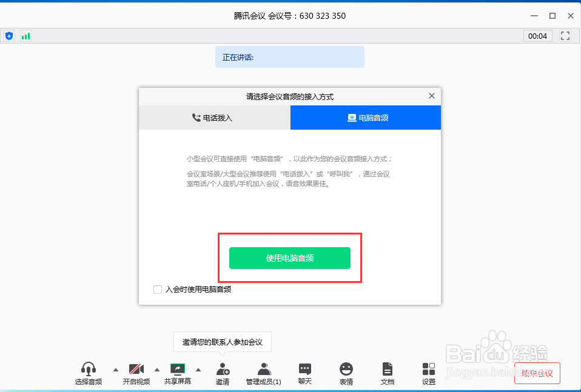Close the Tencent Meeting window

click(571, 16)
